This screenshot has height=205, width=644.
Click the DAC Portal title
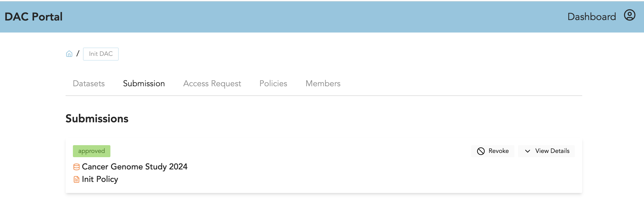tap(33, 17)
